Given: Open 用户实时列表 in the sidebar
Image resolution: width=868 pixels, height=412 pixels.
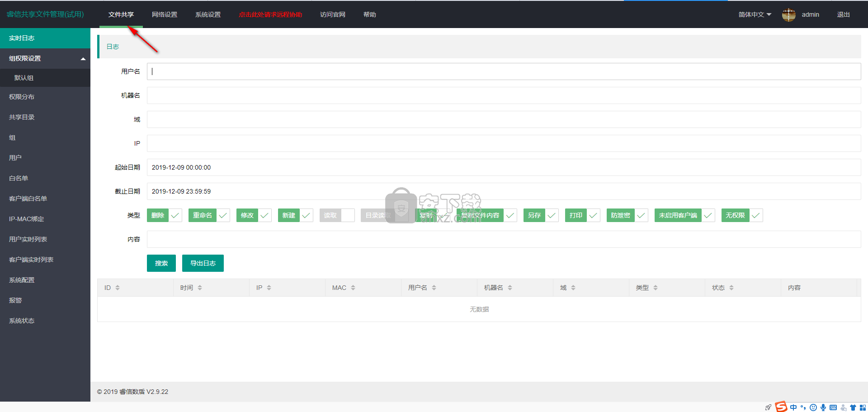Looking at the screenshot, I should coord(45,239).
